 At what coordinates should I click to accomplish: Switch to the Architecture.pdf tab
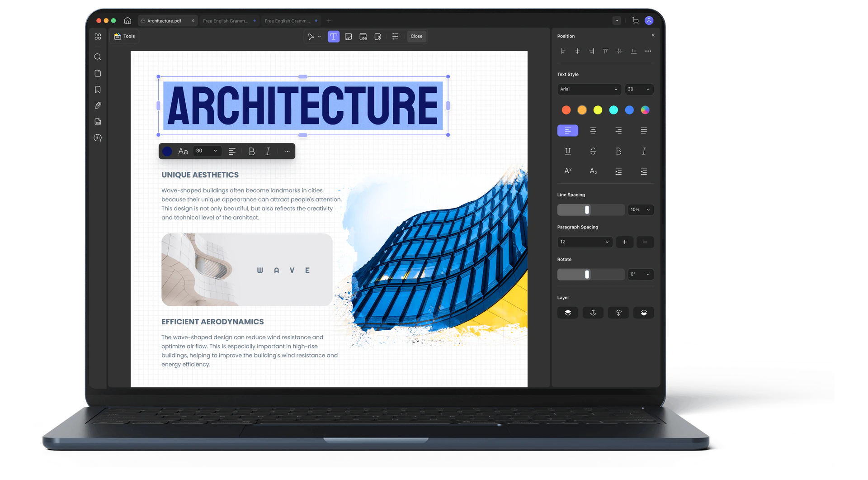(x=164, y=21)
